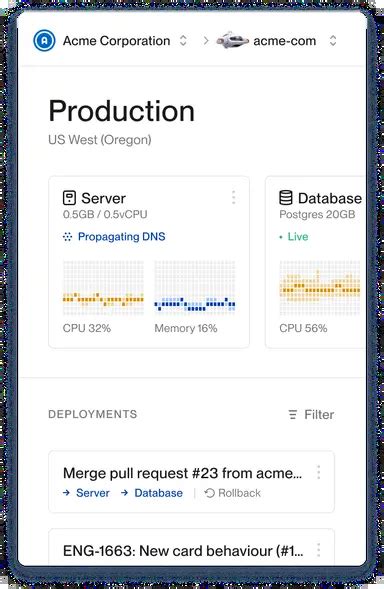The height and width of the screenshot is (589, 384).
Task: Expand the Acme Corporation organization switcher
Action: pyautogui.click(x=183, y=41)
